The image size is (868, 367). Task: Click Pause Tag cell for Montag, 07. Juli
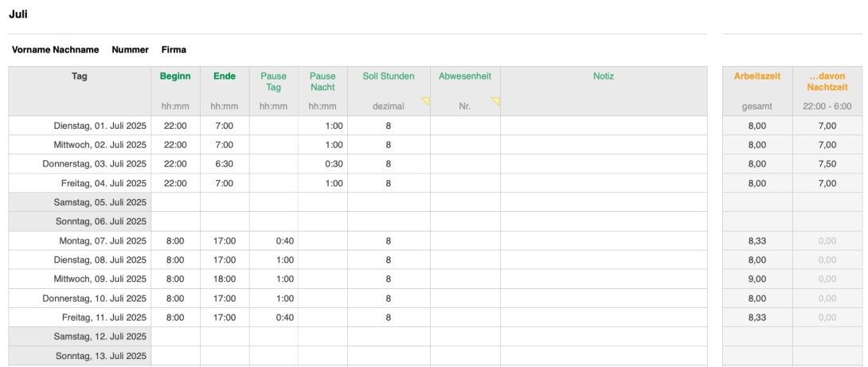[x=274, y=240]
